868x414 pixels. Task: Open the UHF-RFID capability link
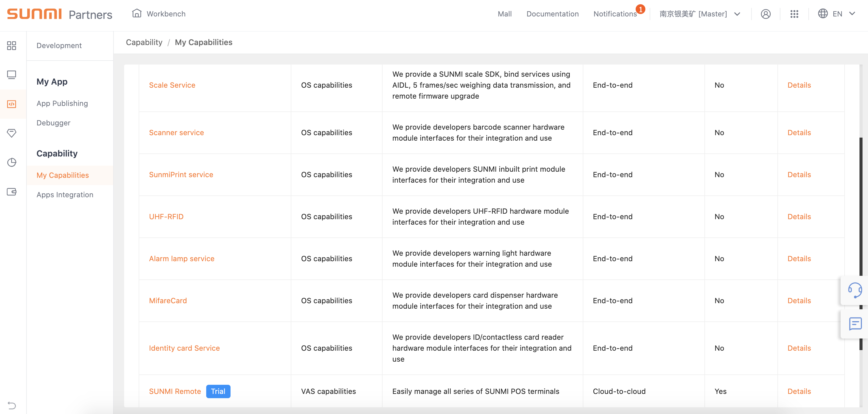pos(166,216)
